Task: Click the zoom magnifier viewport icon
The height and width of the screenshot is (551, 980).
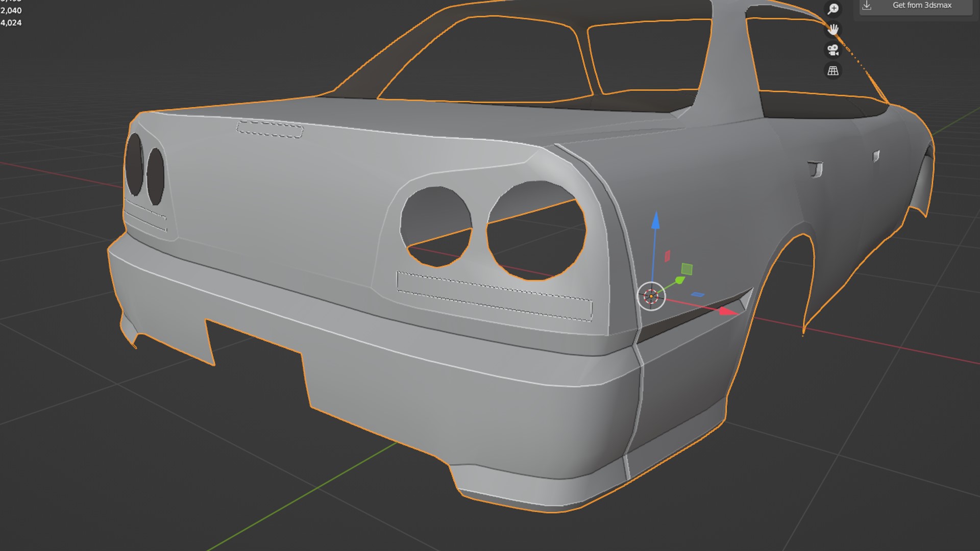Action: [833, 9]
